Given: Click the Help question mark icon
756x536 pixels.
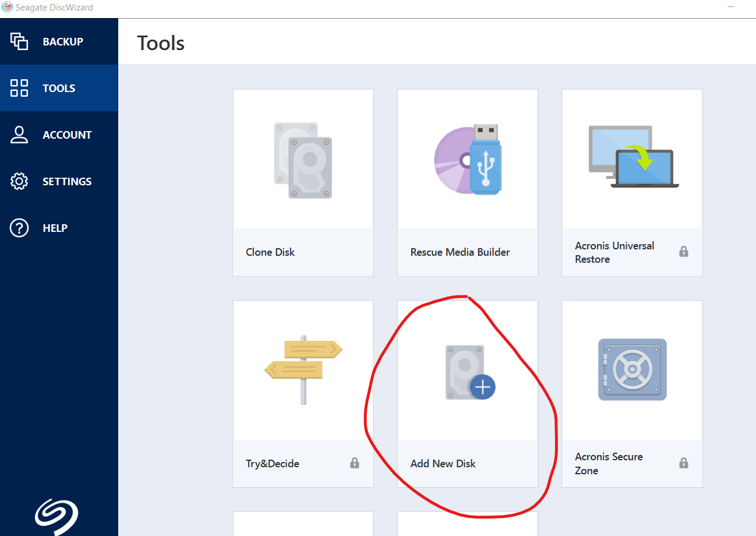Looking at the screenshot, I should click(19, 228).
